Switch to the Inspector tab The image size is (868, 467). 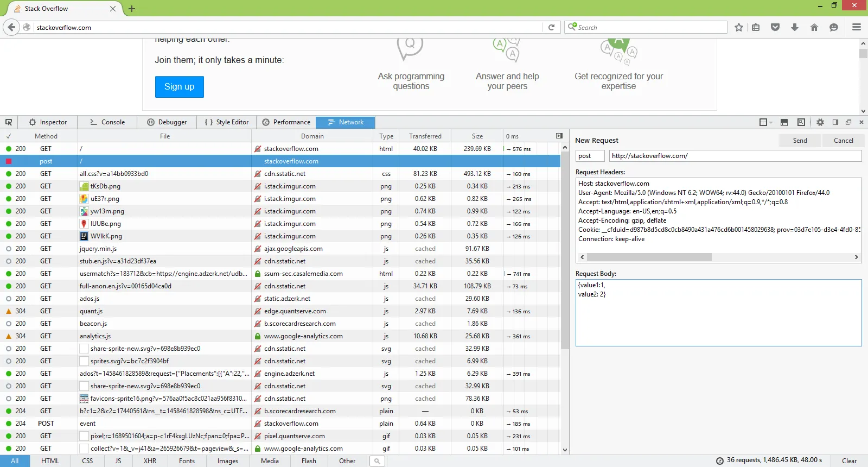click(x=48, y=122)
